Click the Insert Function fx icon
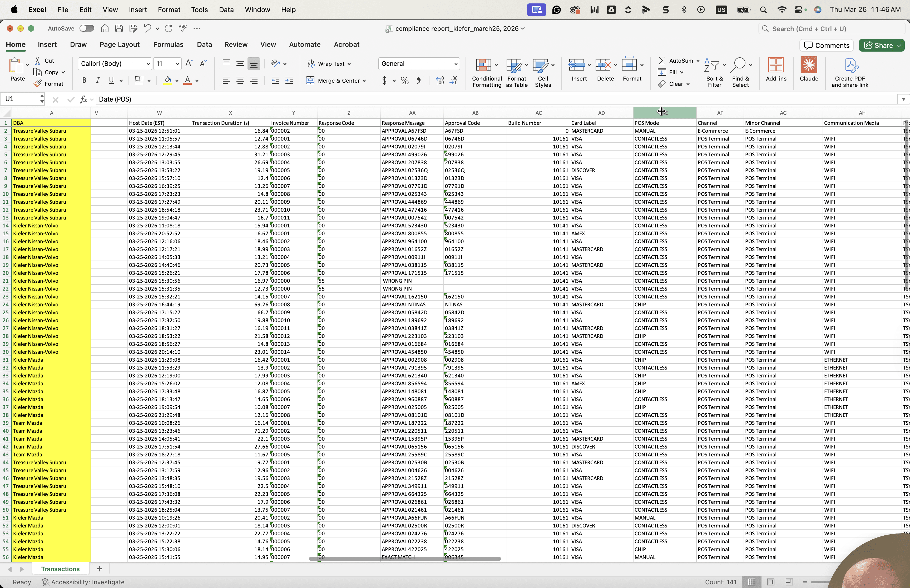 pyautogui.click(x=83, y=99)
